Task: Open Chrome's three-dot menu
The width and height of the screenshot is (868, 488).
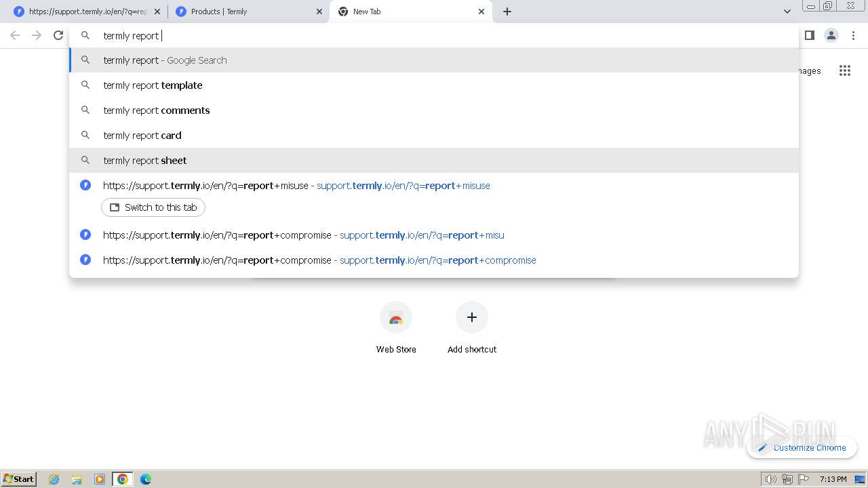Action: point(853,35)
